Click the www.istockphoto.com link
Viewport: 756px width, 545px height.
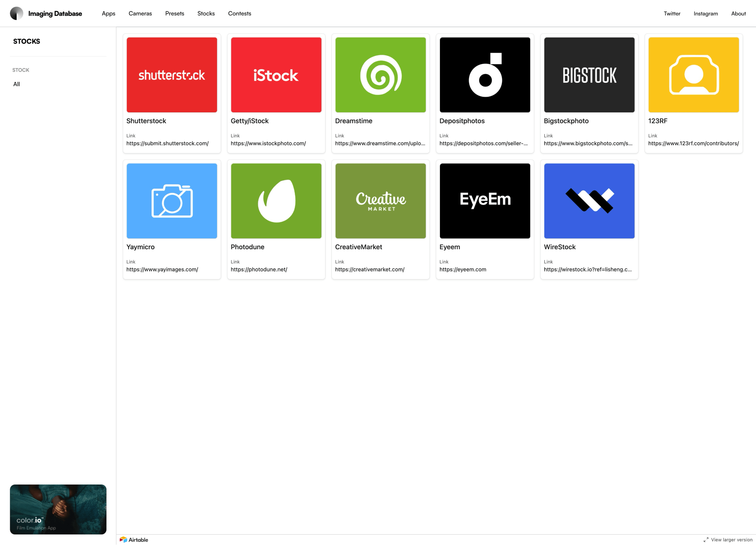click(268, 143)
